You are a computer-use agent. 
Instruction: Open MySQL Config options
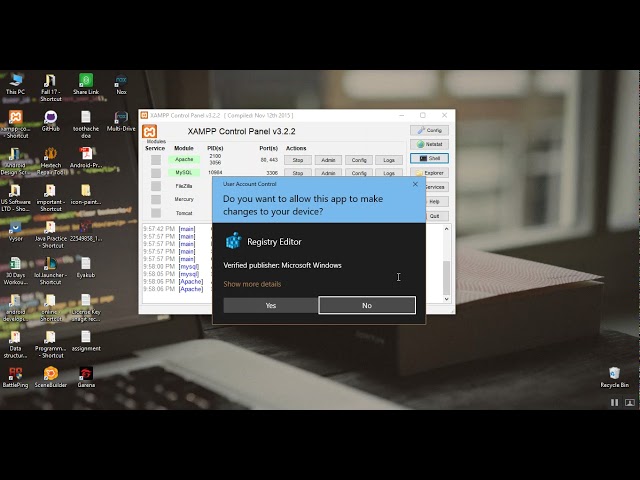pos(359,173)
